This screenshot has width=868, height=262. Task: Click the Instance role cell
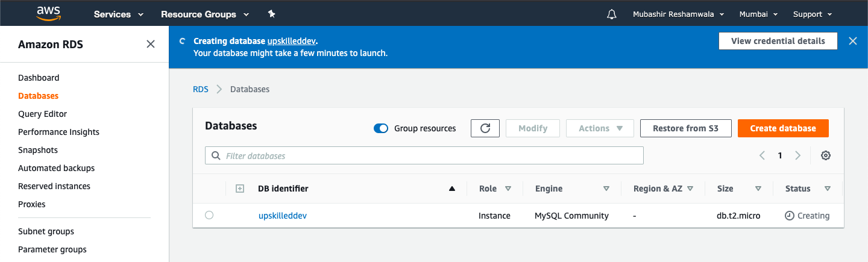pyautogui.click(x=494, y=216)
